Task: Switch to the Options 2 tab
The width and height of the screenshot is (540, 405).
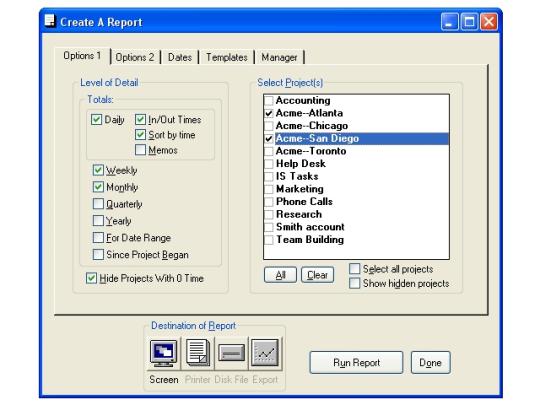Action: pos(135,57)
